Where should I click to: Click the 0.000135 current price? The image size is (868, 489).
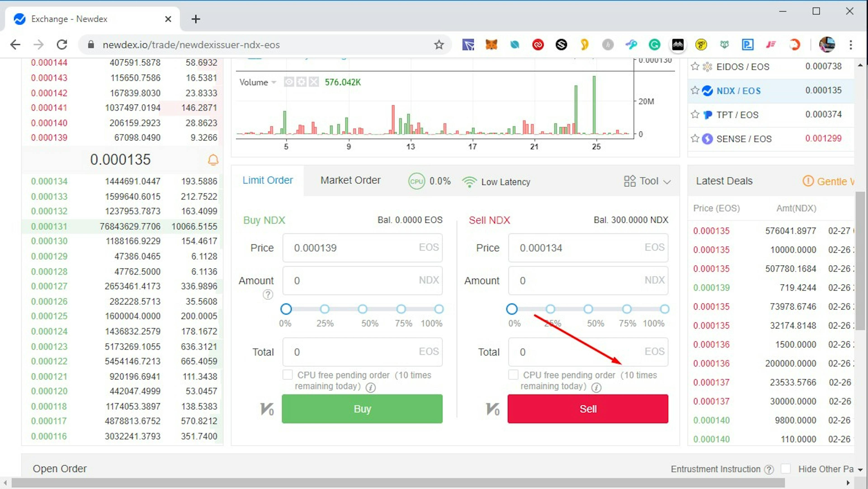[120, 159]
